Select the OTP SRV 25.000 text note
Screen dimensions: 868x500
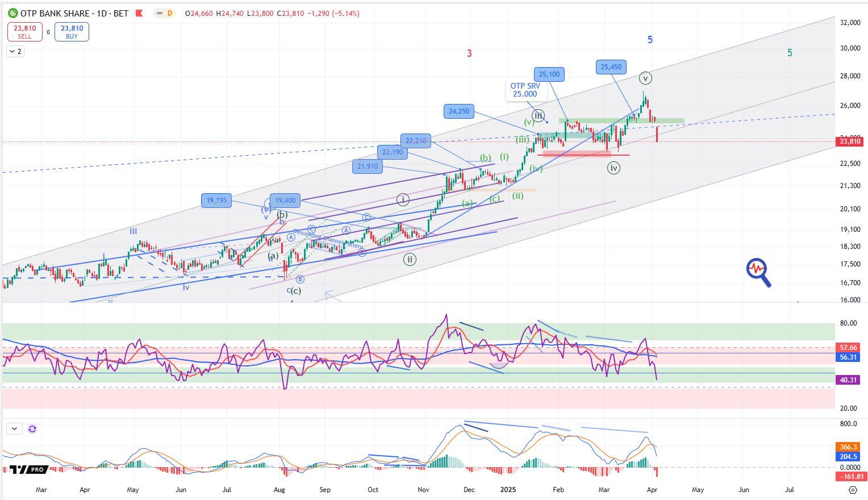[526, 90]
